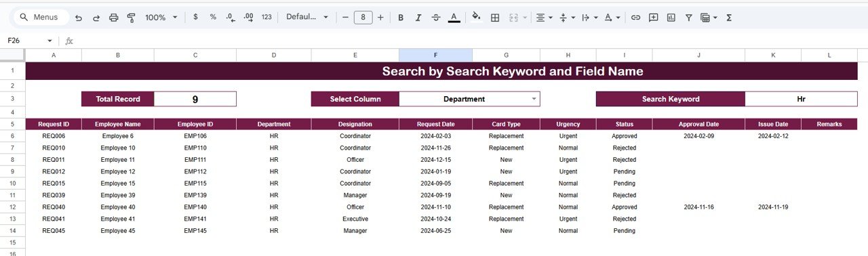Open the horizontal align dropdown
Viewport: 868px width, 256px height.
[544, 17]
